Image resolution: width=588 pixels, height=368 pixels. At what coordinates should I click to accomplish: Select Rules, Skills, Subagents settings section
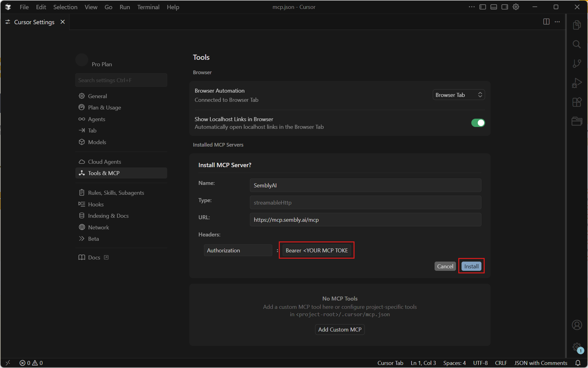[116, 193]
